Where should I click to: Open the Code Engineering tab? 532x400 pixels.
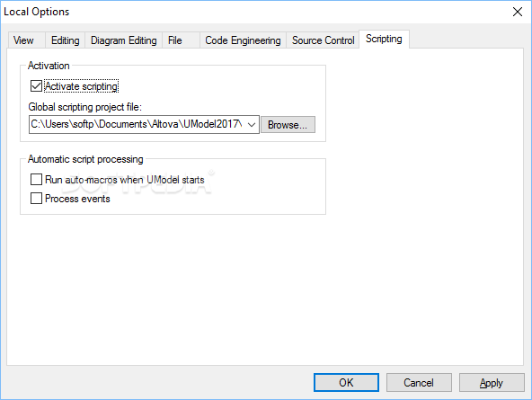(x=243, y=40)
